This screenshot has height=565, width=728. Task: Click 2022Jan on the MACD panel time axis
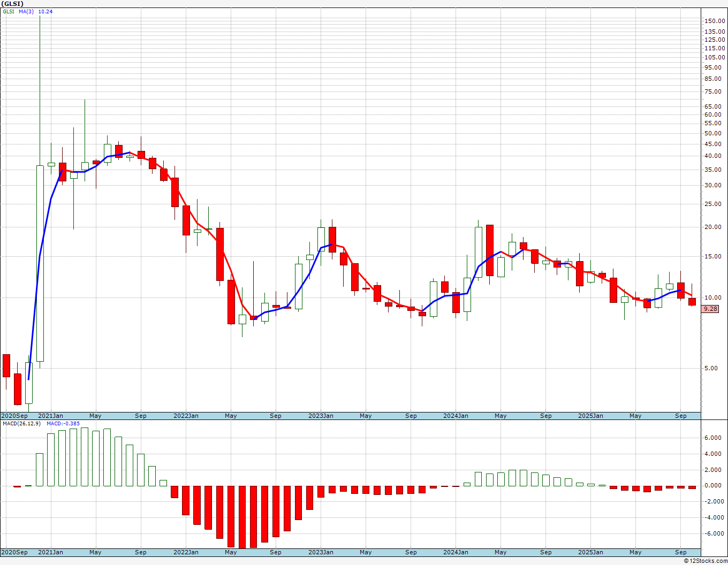[186, 552]
